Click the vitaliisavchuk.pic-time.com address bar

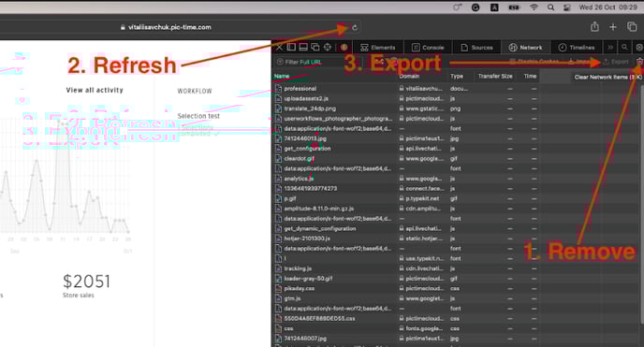[166, 27]
